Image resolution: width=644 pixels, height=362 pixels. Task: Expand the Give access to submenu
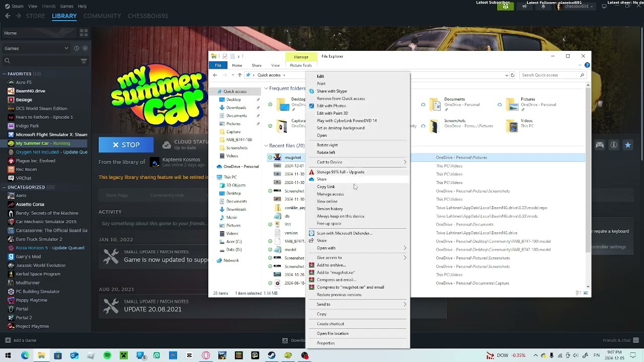click(358, 257)
